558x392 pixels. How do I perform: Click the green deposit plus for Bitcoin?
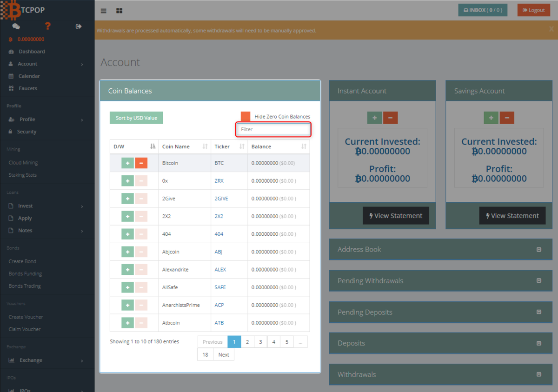click(x=127, y=163)
